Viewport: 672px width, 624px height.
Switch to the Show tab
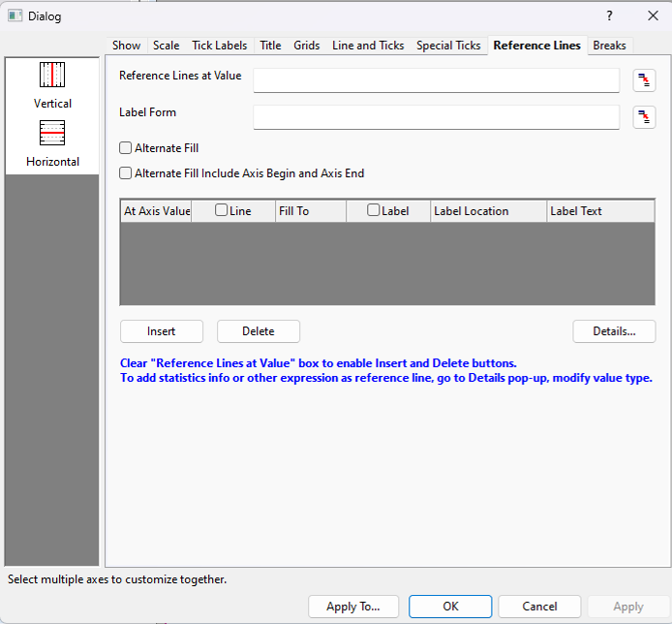click(x=127, y=46)
